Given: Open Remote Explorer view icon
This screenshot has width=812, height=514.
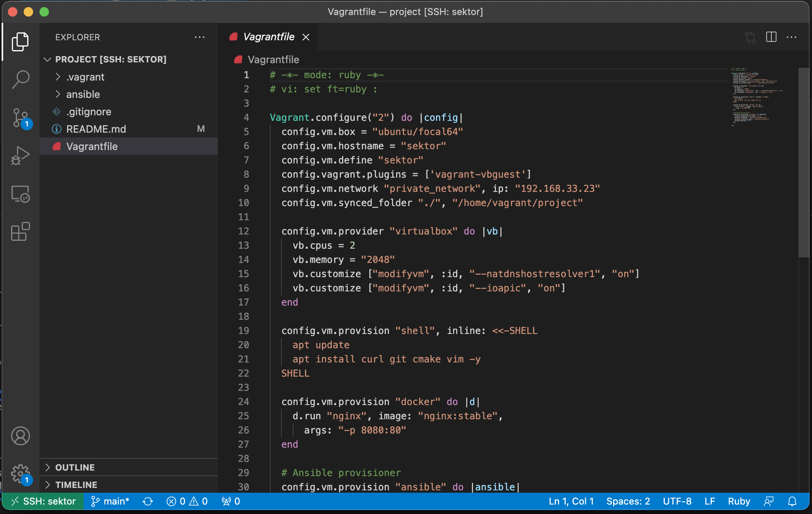Looking at the screenshot, I should 20,194.
